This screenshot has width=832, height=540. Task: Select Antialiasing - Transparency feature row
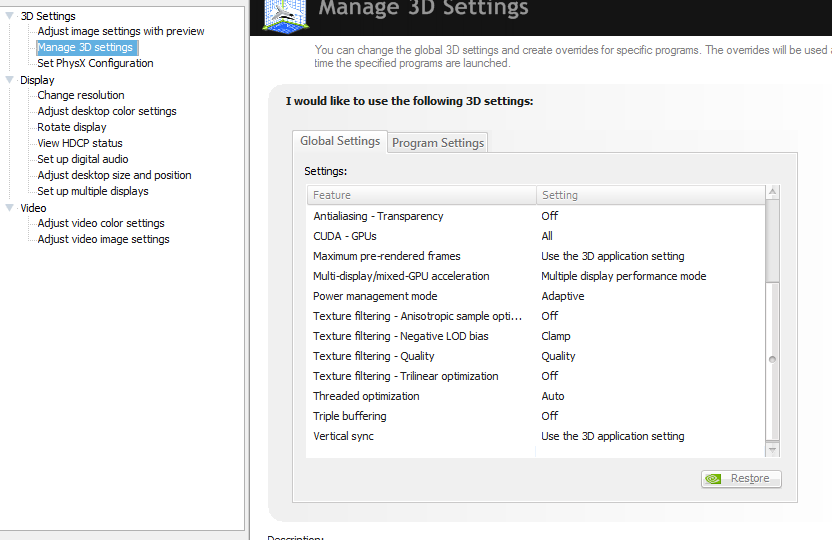(x=536, y=216)
